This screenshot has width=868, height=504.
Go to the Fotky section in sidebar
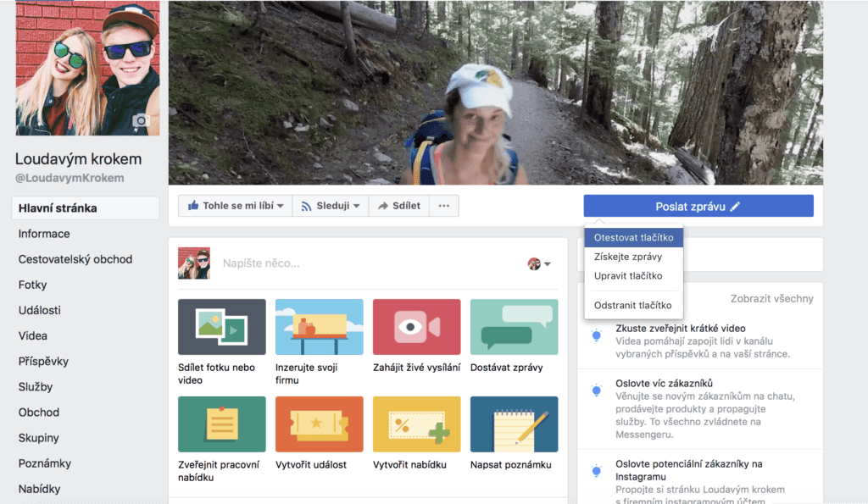pos(32,285)
